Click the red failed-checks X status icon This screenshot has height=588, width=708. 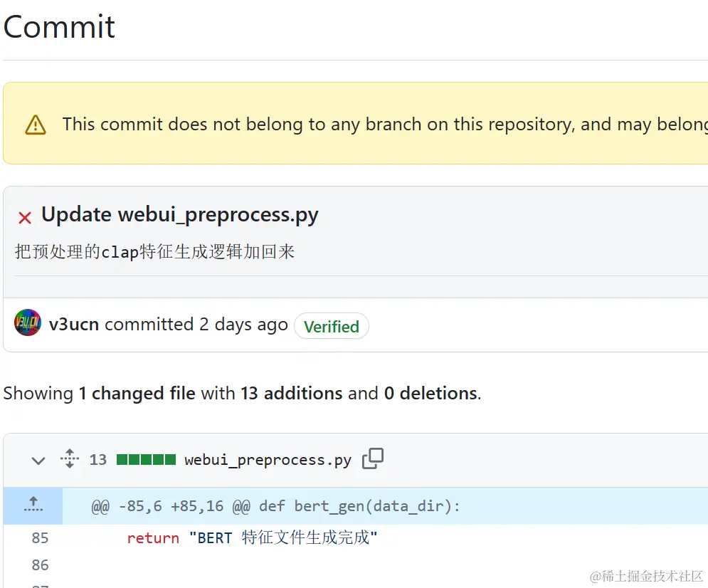tap(25, 218)
